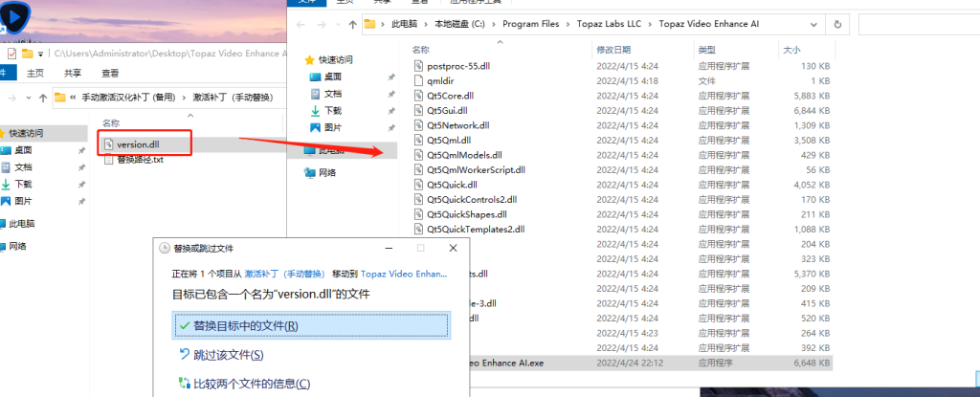Sort by 修改日期 column header

click(613, 50)
